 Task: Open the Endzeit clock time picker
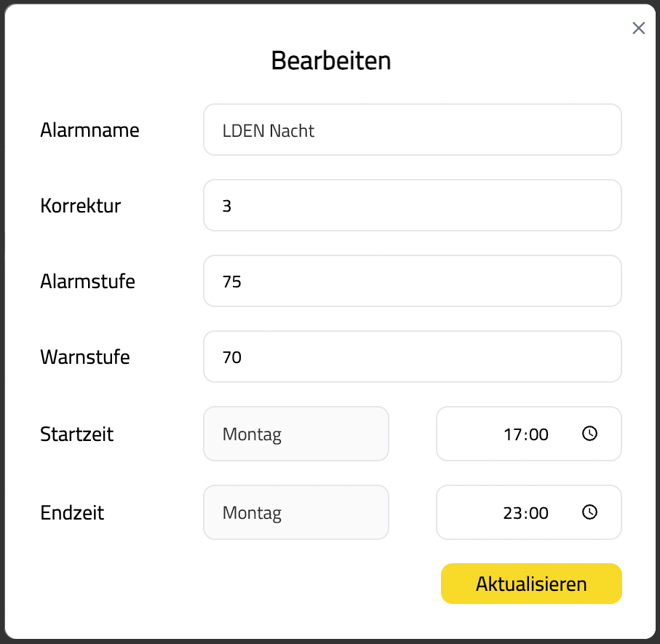589,512
